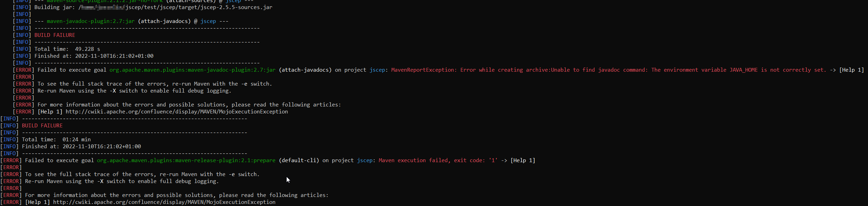Viewport: 868px width, 206px height.
Task: Click the jscep-2.5.5-sources.jar file path
Action: (x=176, y=7)
